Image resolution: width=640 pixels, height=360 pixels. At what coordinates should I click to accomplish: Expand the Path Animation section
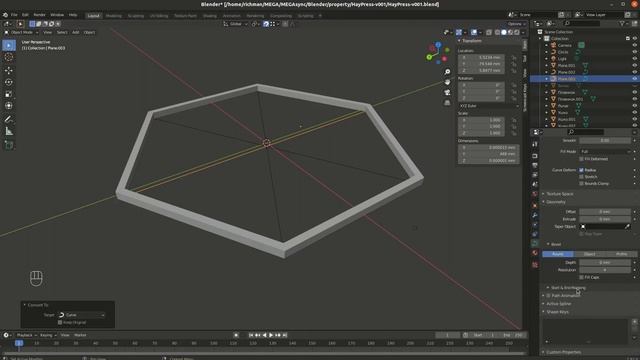coord(565,296)
